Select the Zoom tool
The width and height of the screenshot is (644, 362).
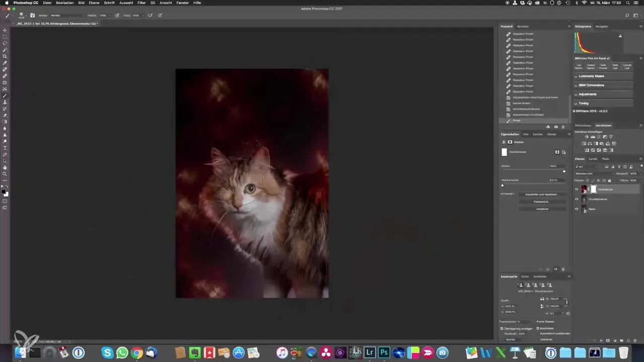point(5,174)
